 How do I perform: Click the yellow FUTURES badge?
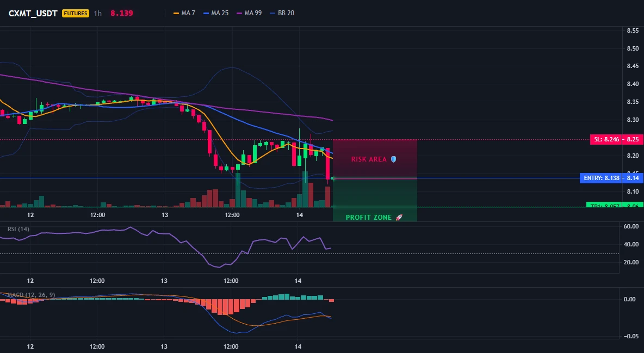[76, 13]
